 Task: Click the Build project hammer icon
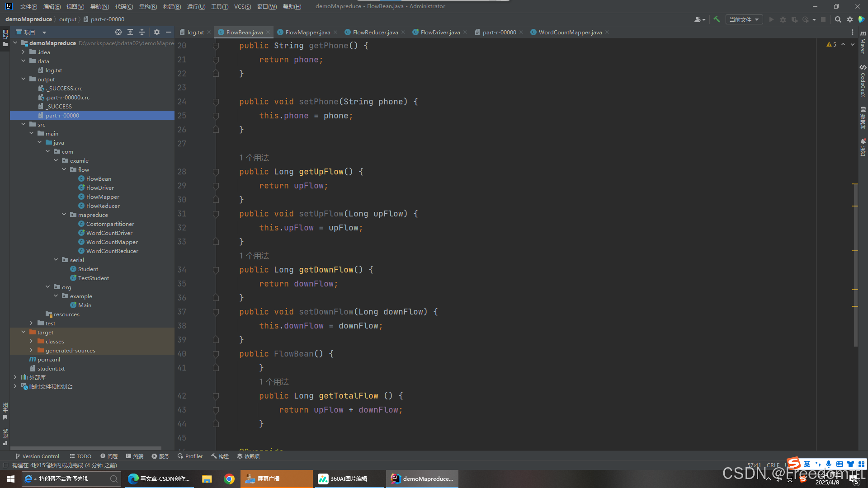[717, 19]
